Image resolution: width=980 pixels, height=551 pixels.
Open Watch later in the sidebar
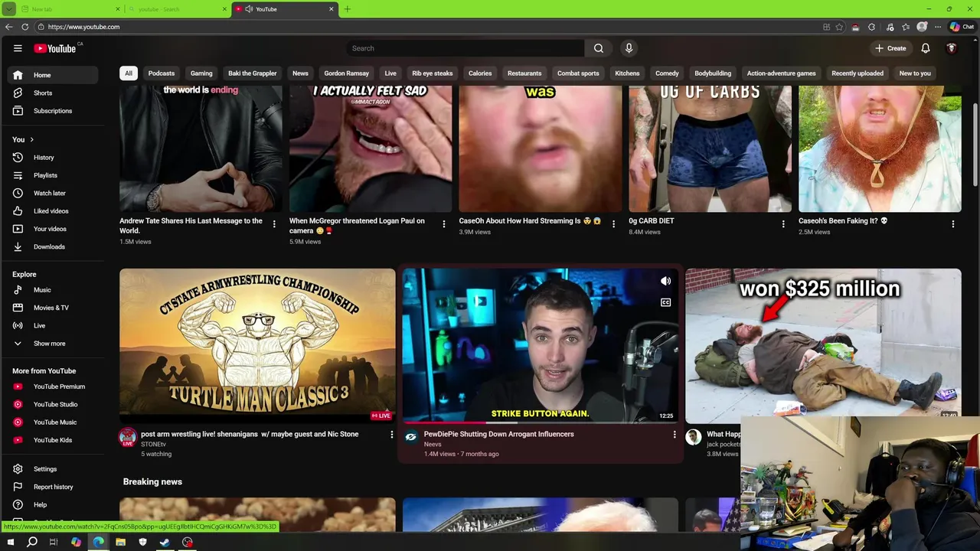53,193
